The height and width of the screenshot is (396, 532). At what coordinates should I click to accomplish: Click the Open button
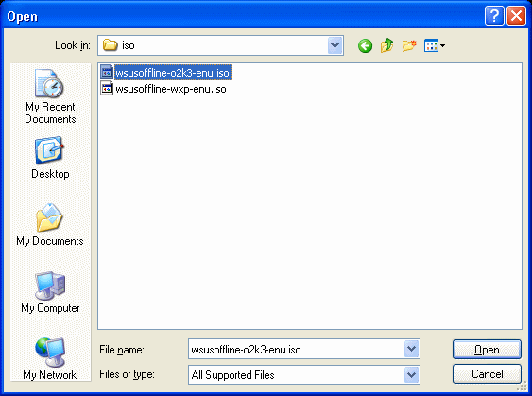click(x=487, y=349)
